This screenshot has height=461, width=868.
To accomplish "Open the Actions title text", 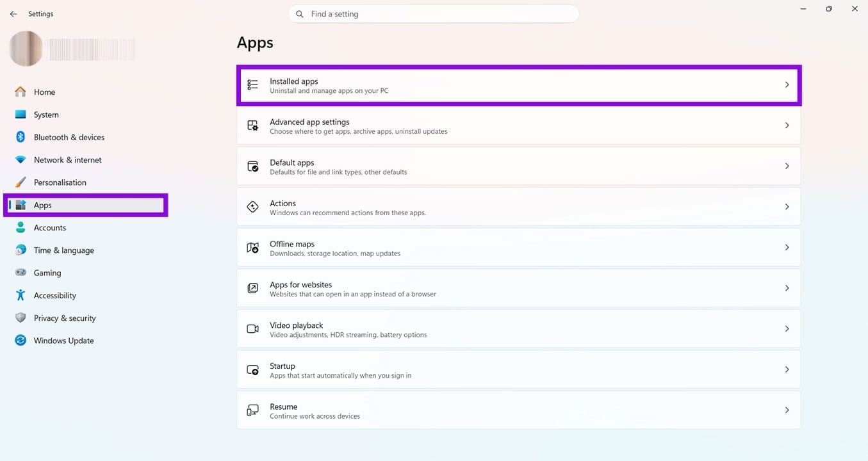I will pyautogui.click(x=283, y=203).
